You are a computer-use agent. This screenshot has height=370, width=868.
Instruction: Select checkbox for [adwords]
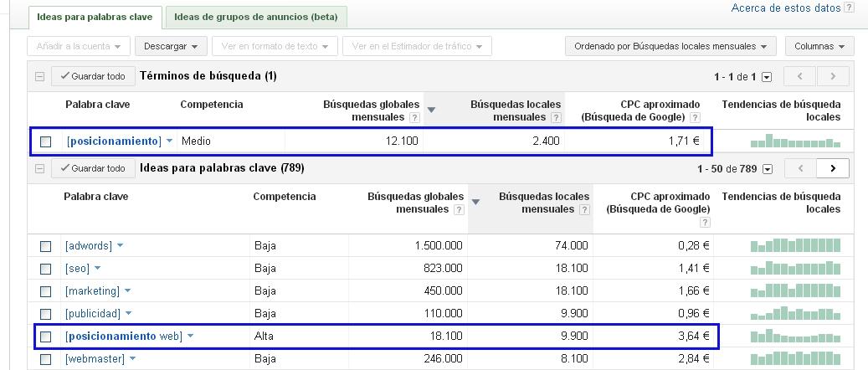point(45,246)
